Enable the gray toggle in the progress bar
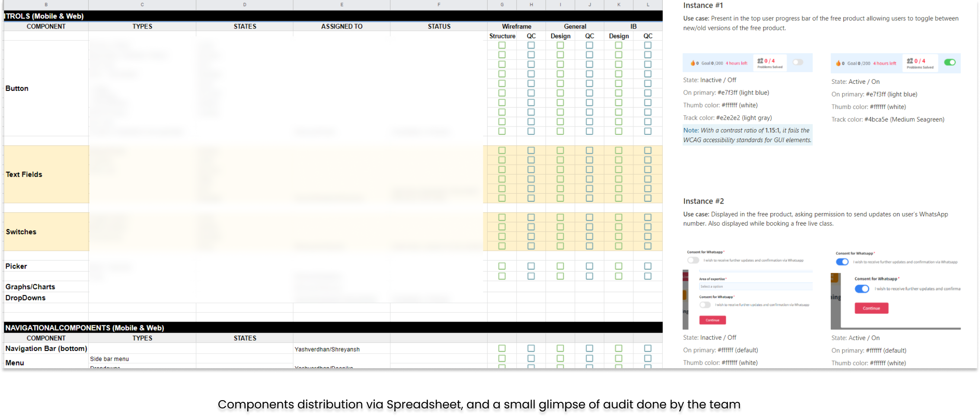The width and height of the screenshot is (980, 417). click(x=798, y=62)
